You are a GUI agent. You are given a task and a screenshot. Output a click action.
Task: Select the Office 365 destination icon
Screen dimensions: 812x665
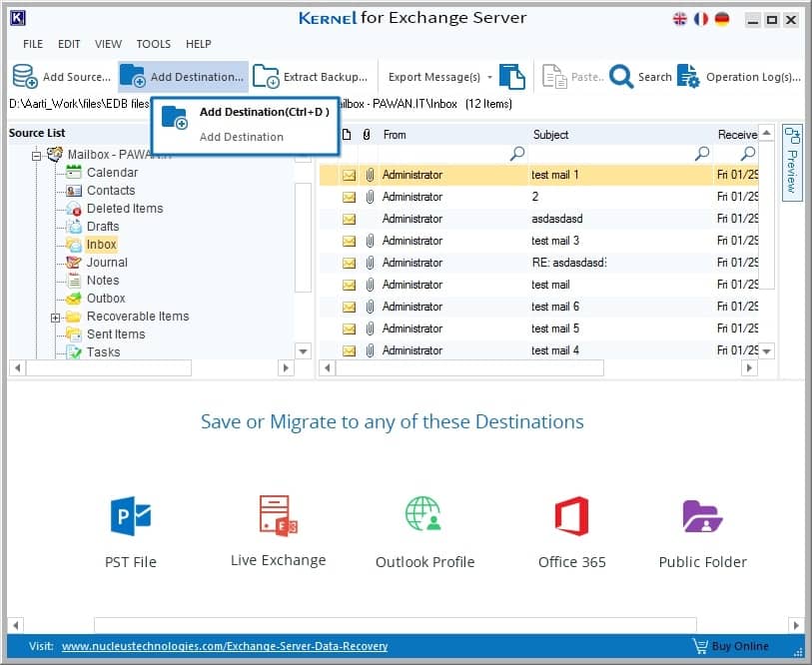pos(571,516)
